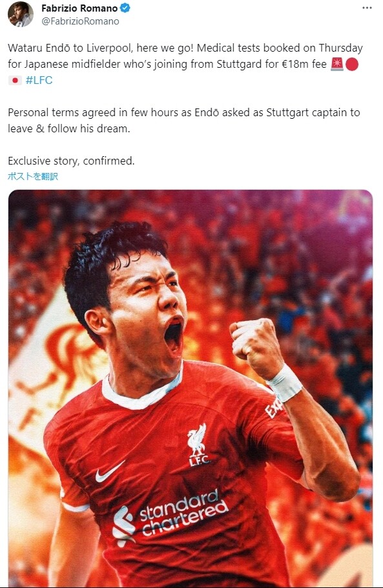Click the blue verified badge

pos(125,8)
